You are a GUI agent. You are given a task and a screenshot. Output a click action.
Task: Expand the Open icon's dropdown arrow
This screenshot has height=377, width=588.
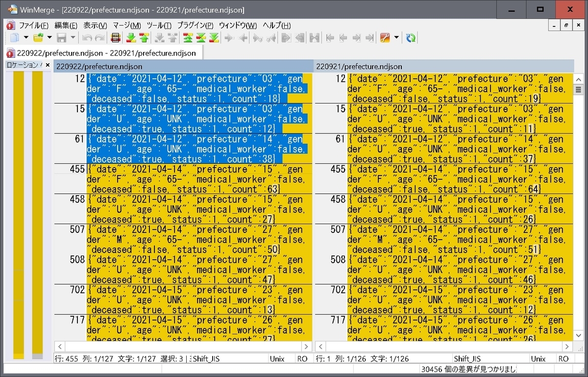click(49, 38)
